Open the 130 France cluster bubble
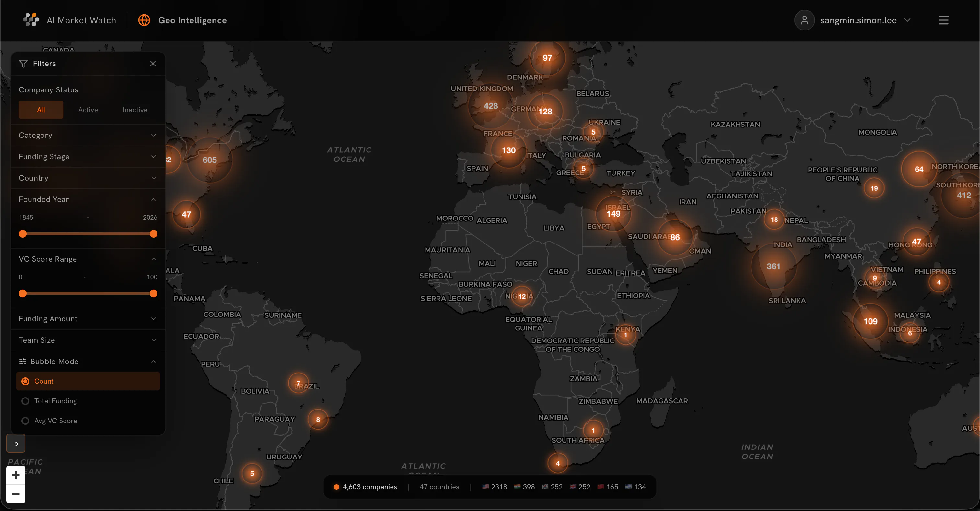Viewport: 980px width, 511px height. tap(509, 150)
